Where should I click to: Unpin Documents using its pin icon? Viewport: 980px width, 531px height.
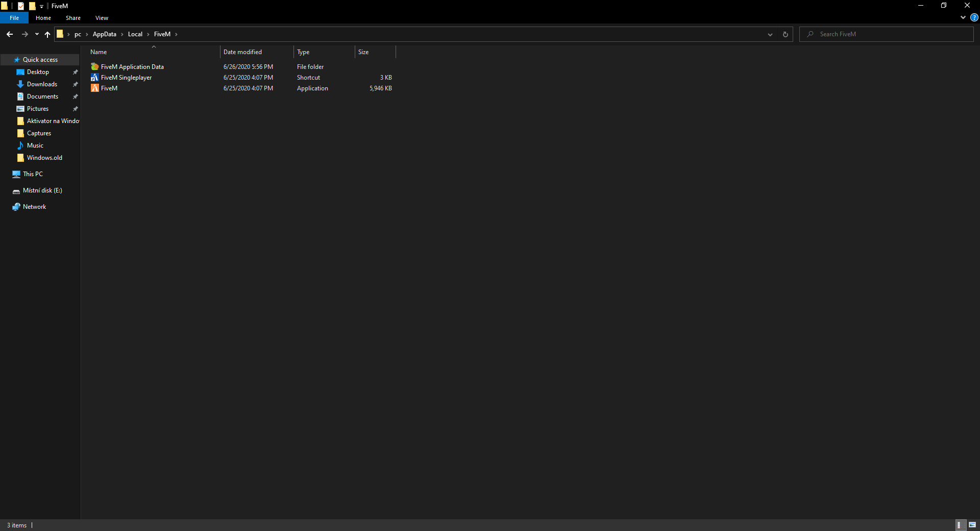point(76,96)
